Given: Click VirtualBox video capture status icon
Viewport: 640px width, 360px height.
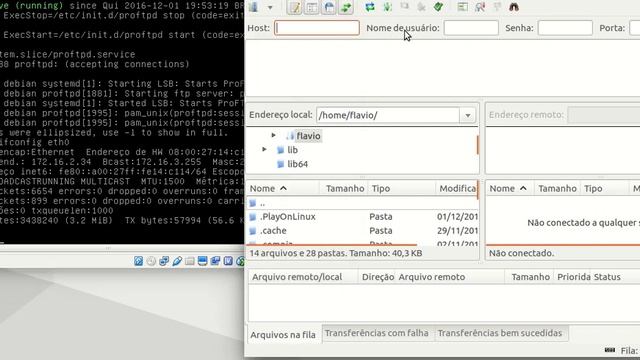Looking at the screenshot, I should 215,261.
